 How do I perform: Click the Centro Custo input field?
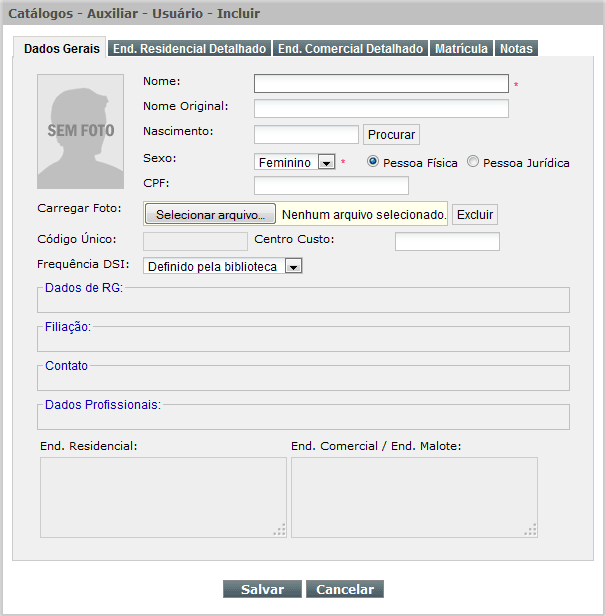click(447, 241)
